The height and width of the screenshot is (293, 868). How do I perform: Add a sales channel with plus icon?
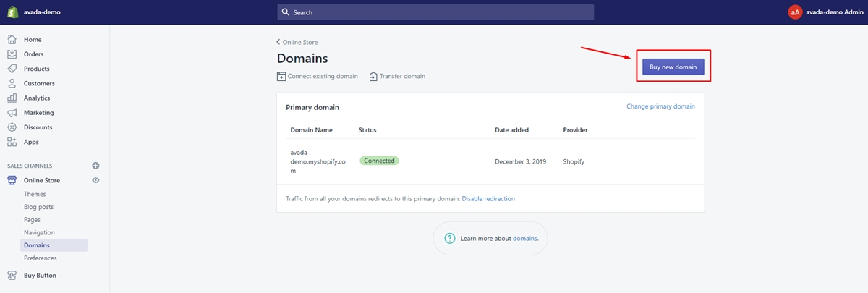pyautogui.click(x=95, y=166)
